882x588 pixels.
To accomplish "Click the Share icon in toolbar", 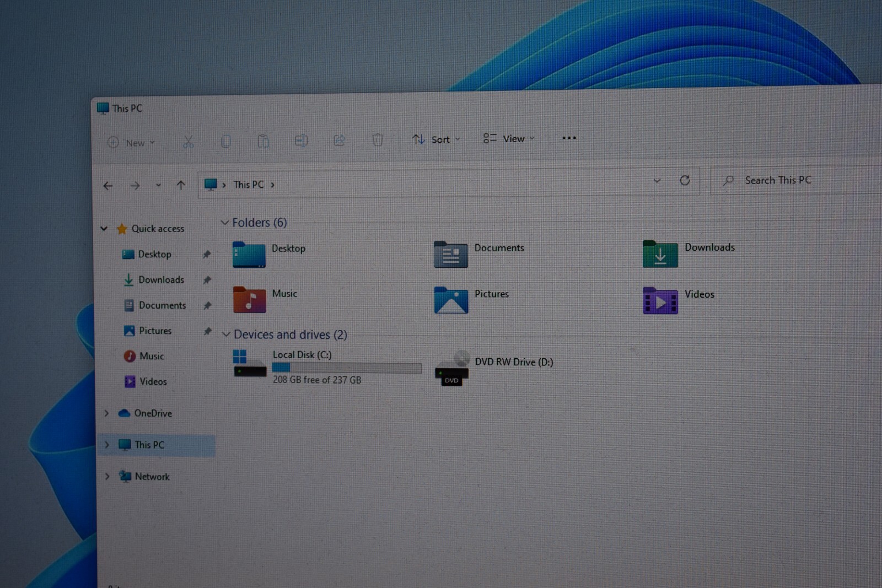I will pyautogui.click(x=339, y=141).
